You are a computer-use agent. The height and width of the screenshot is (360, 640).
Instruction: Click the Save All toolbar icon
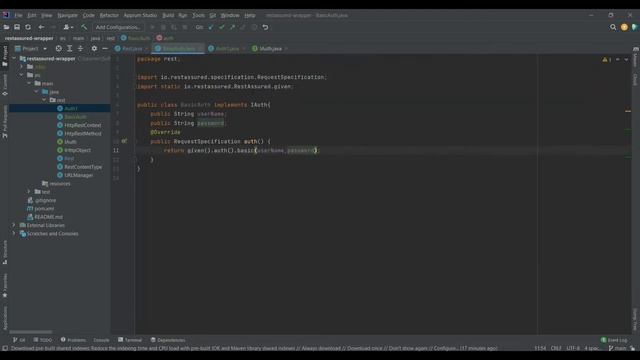point(17,27)
